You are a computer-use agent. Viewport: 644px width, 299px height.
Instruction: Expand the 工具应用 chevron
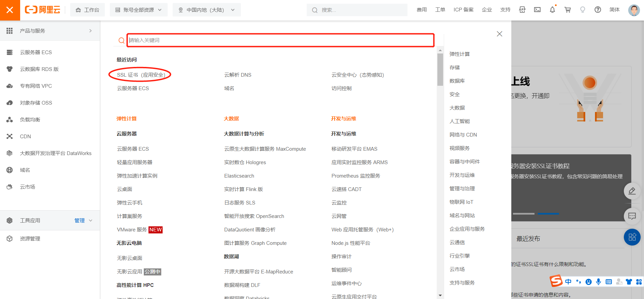91,220
